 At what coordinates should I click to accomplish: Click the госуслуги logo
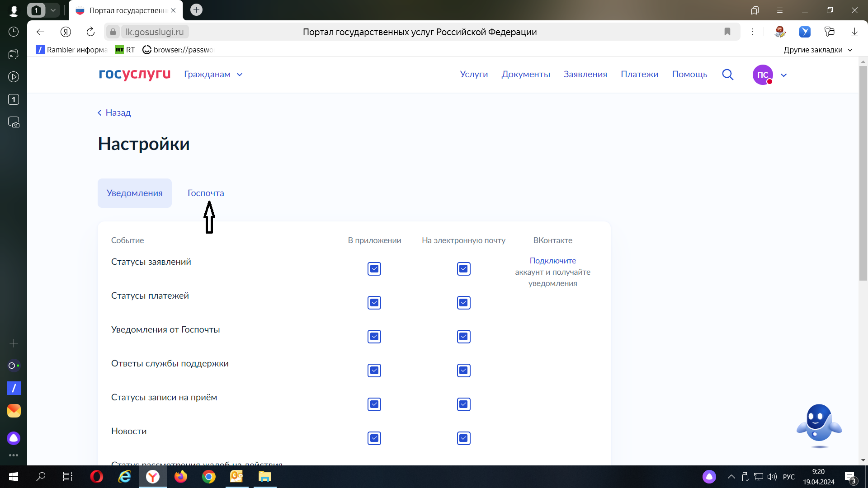134,74
